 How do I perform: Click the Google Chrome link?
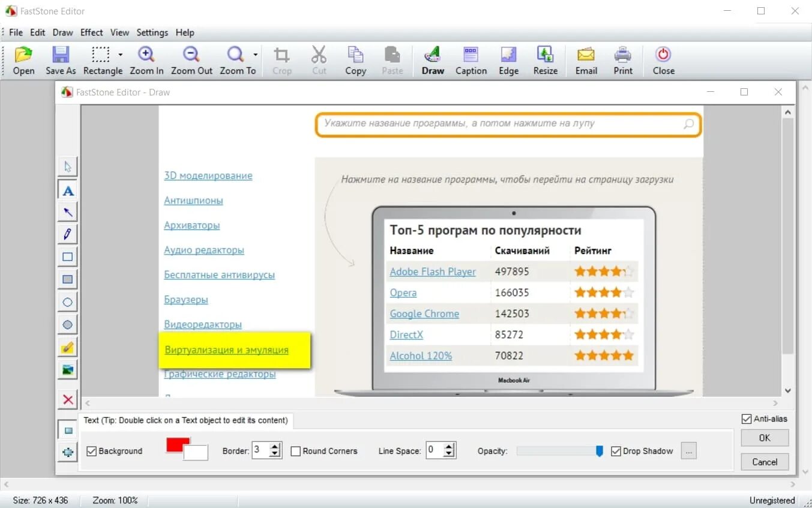pos(424,313)
